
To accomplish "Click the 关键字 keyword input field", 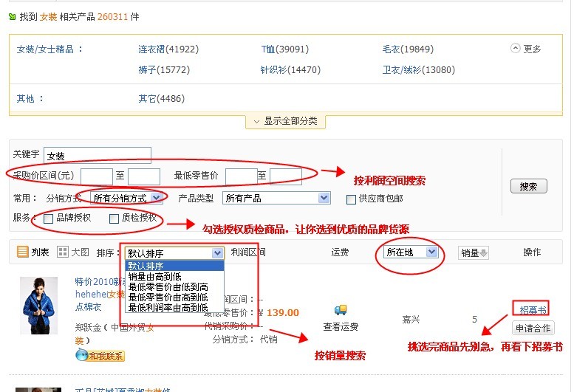I will 98,156.
